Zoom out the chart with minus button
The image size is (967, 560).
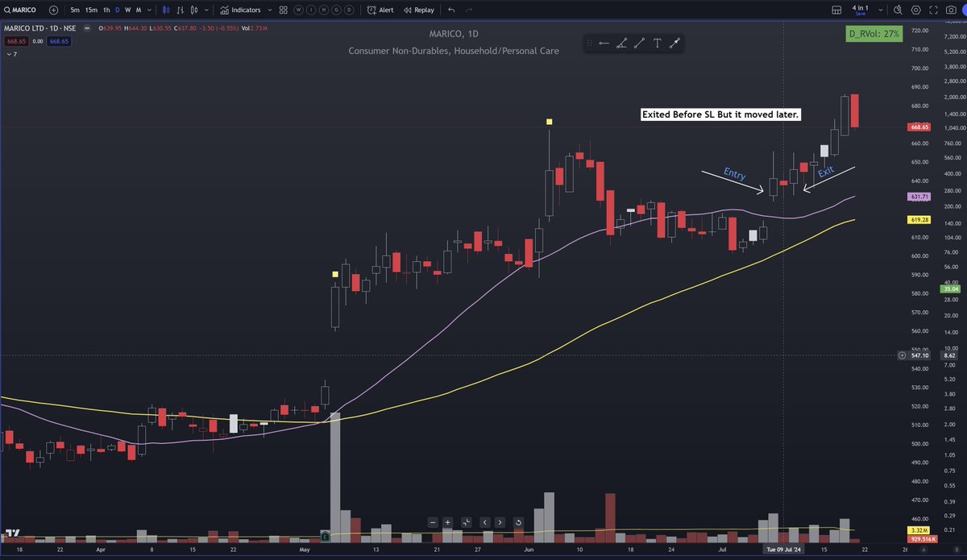click(433, 522)
